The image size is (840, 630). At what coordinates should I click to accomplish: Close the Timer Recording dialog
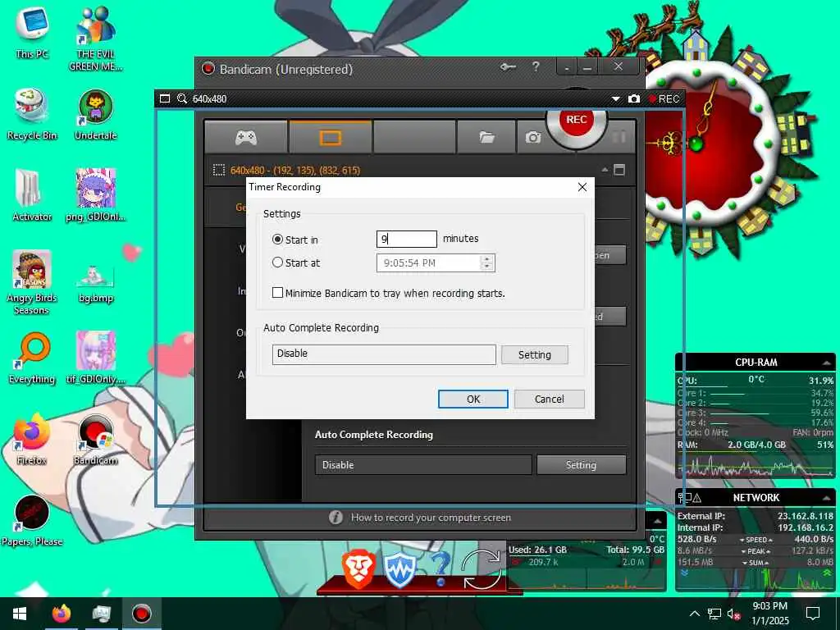coord(582,187)
